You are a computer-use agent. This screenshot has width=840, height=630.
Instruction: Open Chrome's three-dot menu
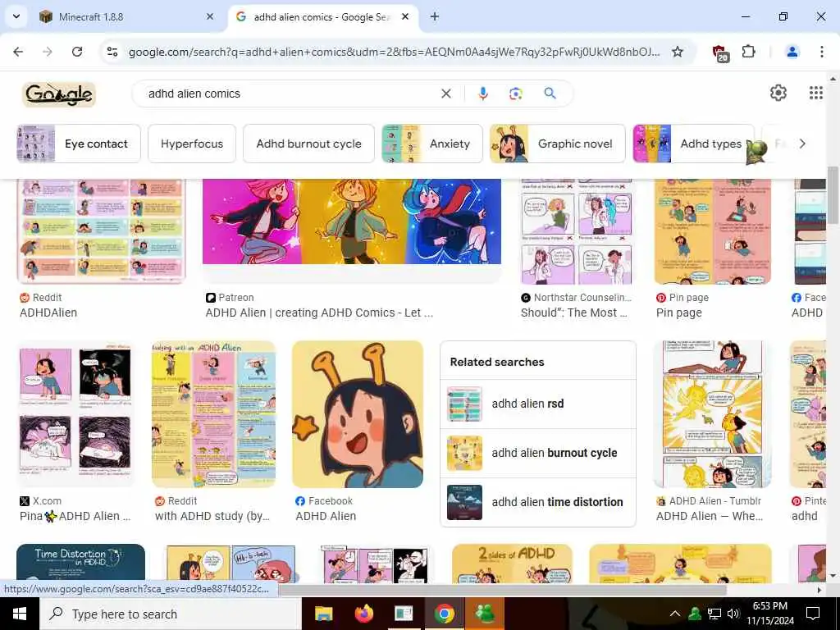(821, 52)
